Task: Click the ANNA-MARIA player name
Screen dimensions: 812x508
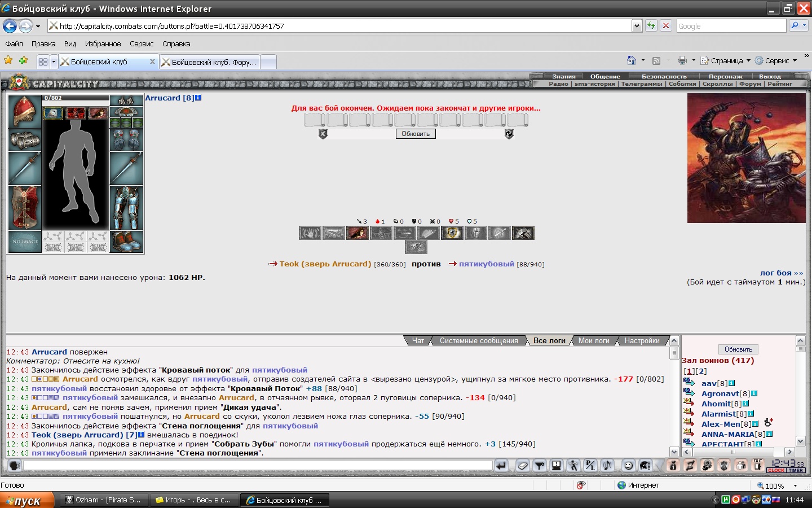Action: pos(728,434)
